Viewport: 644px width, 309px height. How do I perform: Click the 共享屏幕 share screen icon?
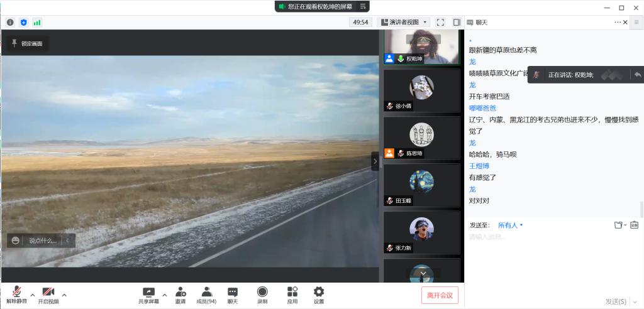point(148,294)
